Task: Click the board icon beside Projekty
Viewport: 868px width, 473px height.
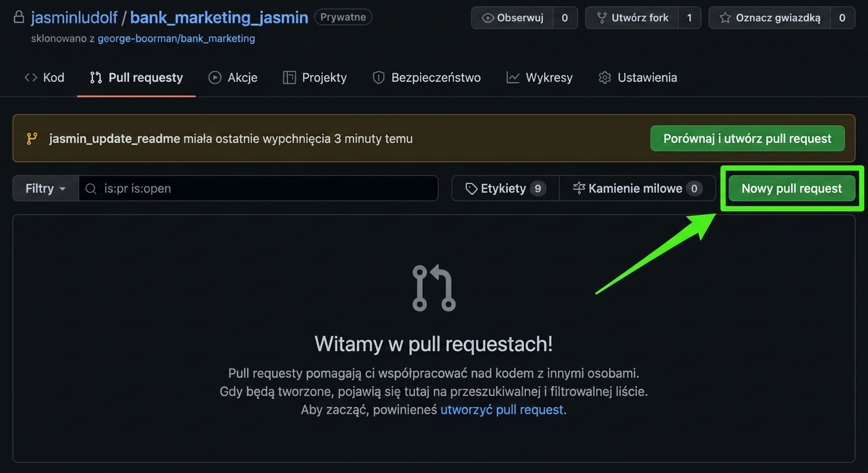Action: coord(289,78)
